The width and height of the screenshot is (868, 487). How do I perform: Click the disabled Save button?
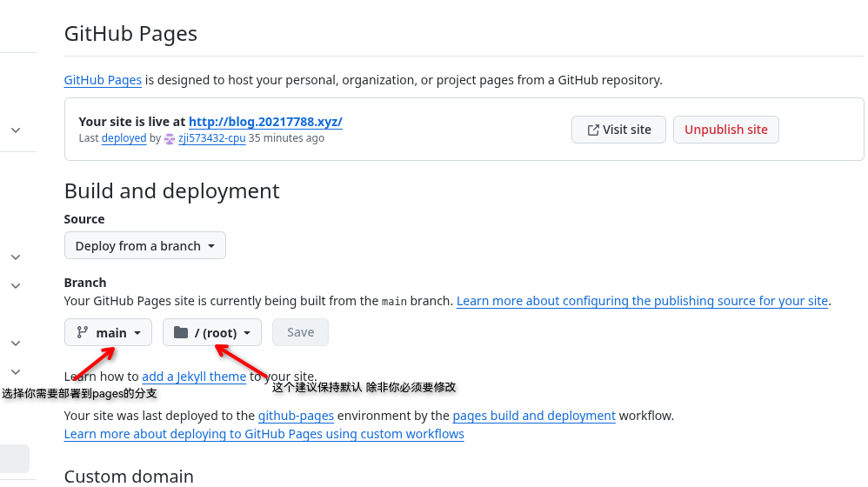pos(300,332)
